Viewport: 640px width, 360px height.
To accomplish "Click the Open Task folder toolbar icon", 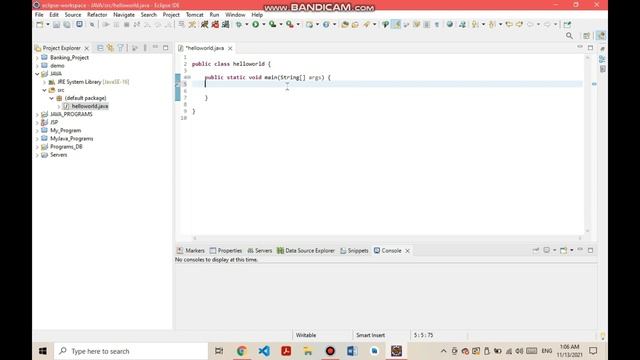I will click(x=355, y=24).
